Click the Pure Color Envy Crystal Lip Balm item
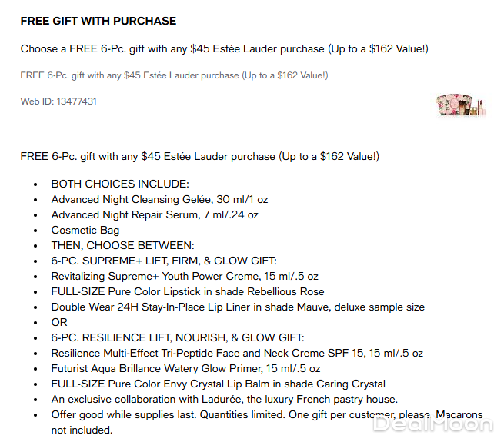The height and width of the screenshot is (442, 504). coord(219,384)
